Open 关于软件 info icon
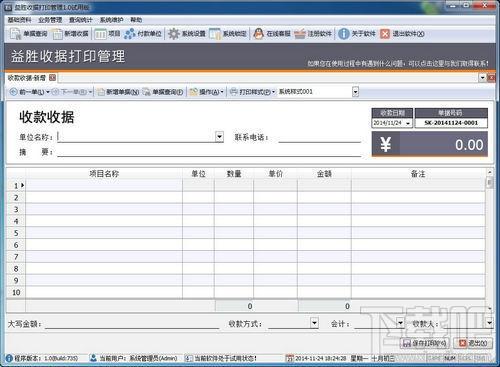 tap(344, 34)
